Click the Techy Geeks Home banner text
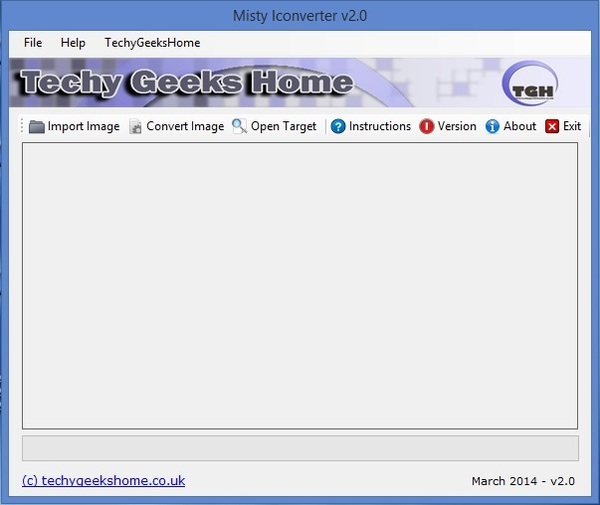Screen dimensions: 600x505 click(186, 82)
